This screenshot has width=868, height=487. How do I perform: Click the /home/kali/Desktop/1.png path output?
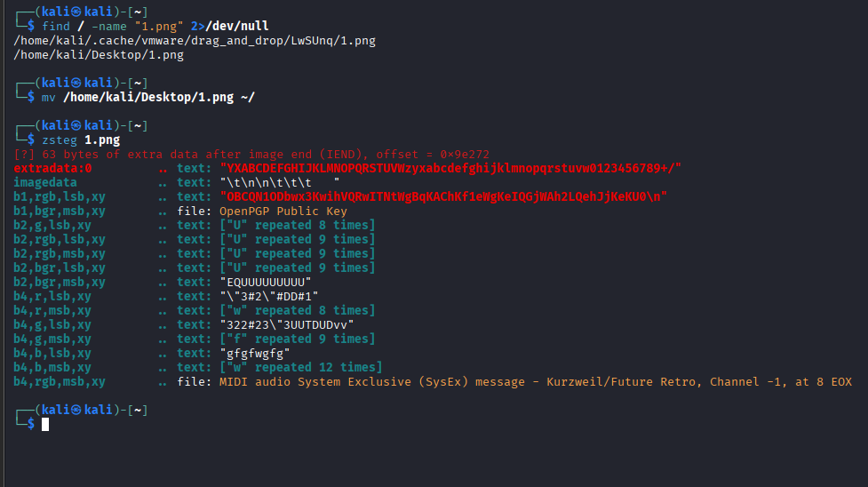coord(100,55)
